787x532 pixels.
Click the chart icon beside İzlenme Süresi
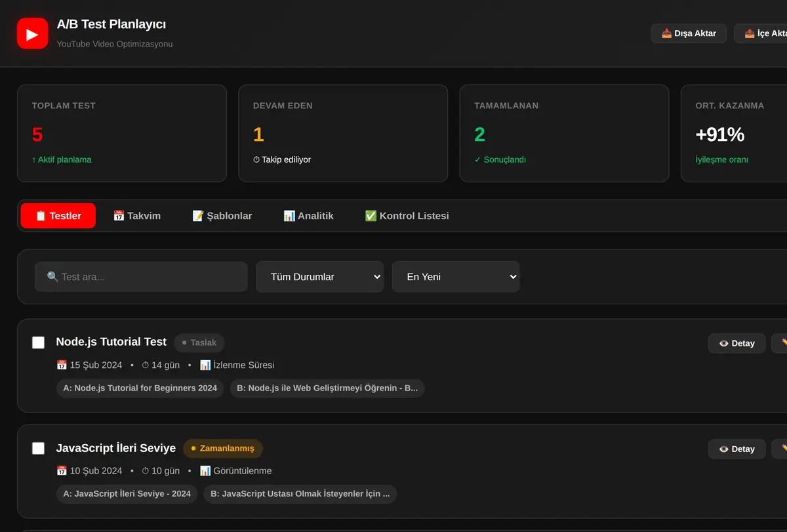(205, 365)
